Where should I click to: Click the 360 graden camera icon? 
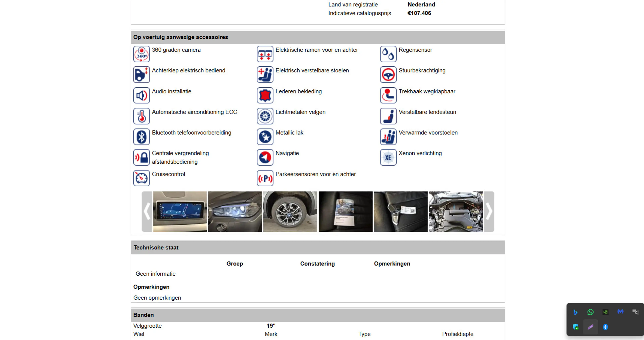click(142, 54)
